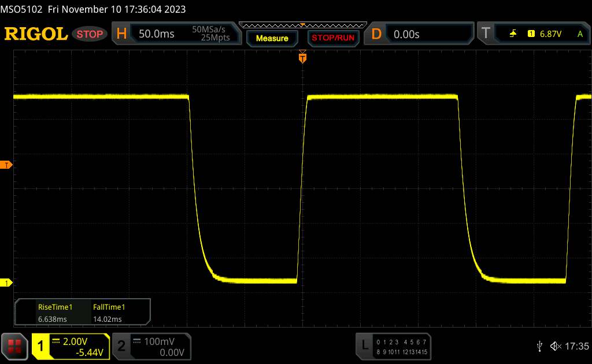The image size is (592, 364).
Task: Open the Measure menu
Action: (x=272, y=38)
